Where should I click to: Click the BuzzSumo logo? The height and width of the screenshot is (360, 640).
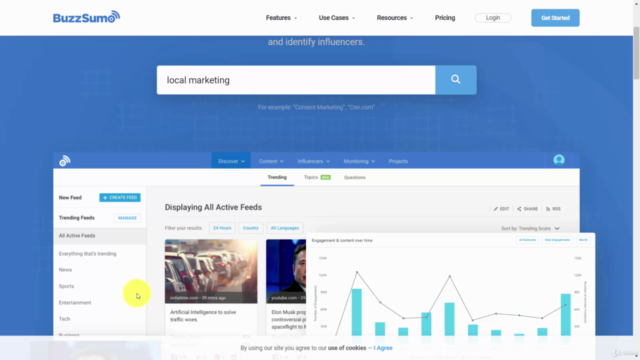pos(86,17)
